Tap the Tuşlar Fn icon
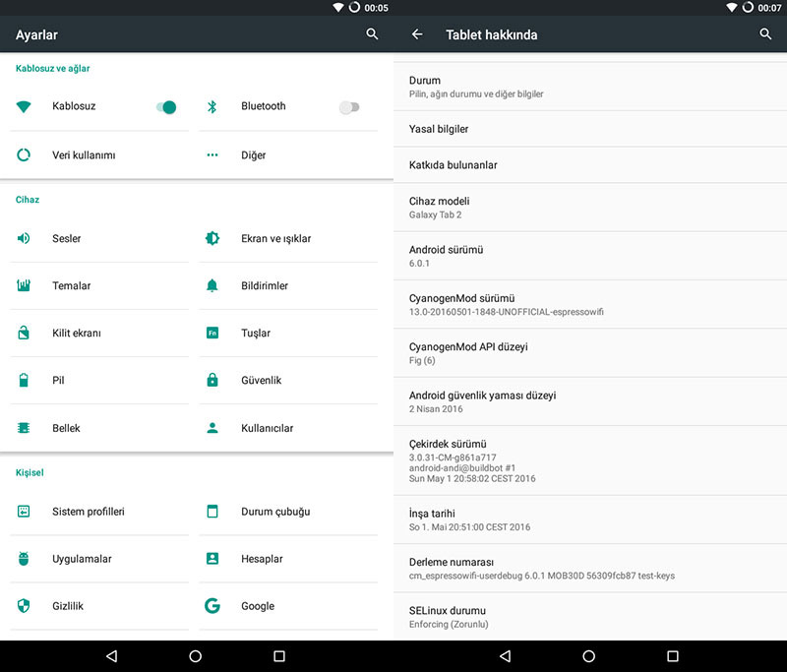Image resolution: width=787 pixels, height=672 pixels. (x=212, y=334)
